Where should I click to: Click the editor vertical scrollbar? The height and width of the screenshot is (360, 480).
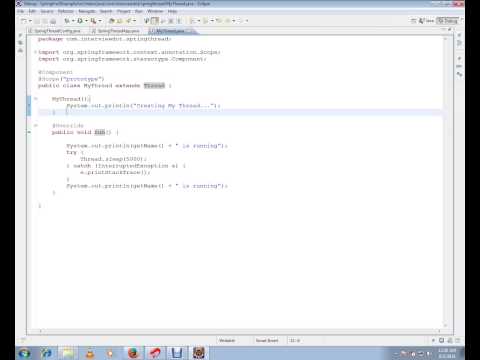tap(446, 182)
